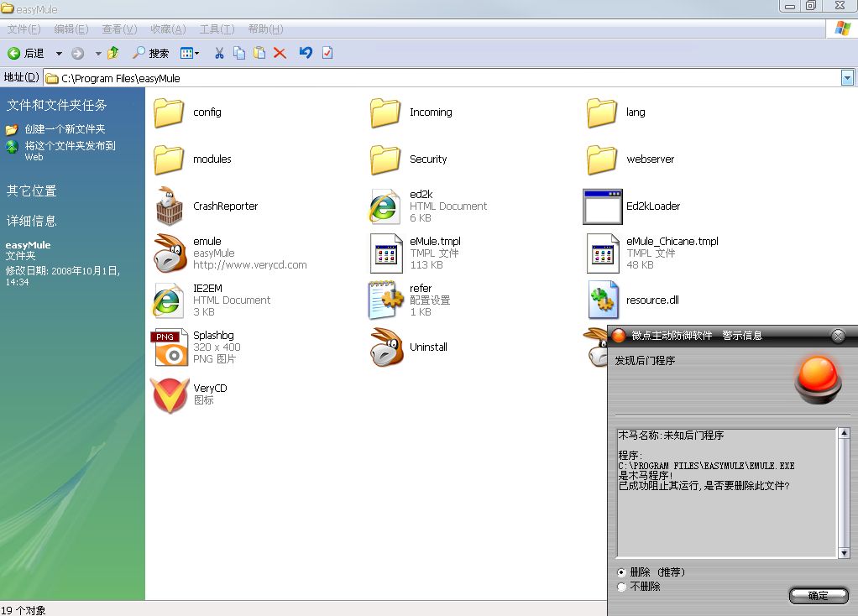Image resolution: width=858 pixels, height=616 pixels.
Task: Click the Cut scissors icon
Action: point(219,53)
